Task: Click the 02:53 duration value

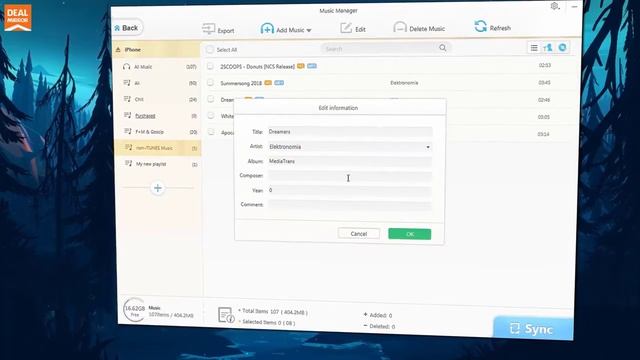Action: (x=545, y=65)
